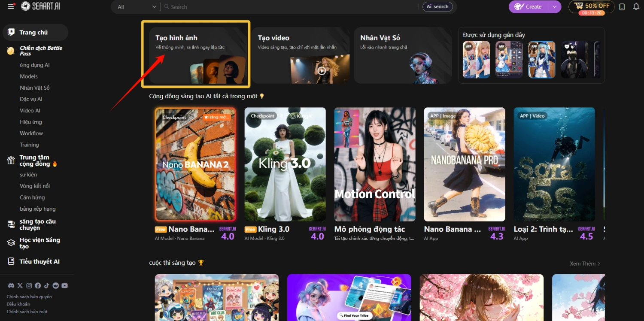Expand "Xem Thêm" for creative contests

coord(585,263)
